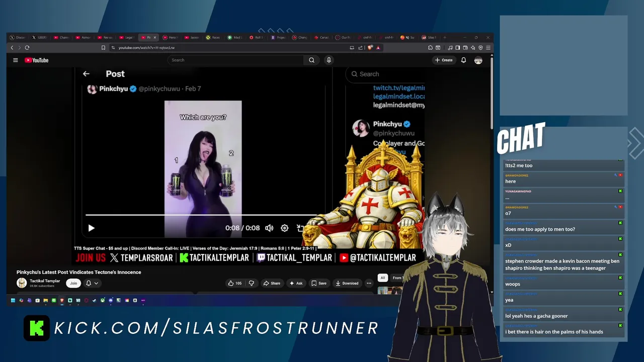Seek on the embedded video progress bar
This screenshot has height=362, width=644.
click(204, 215)
